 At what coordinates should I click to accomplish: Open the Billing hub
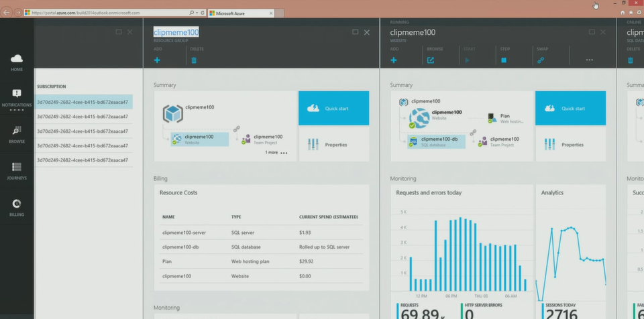[x=16, y=206]
